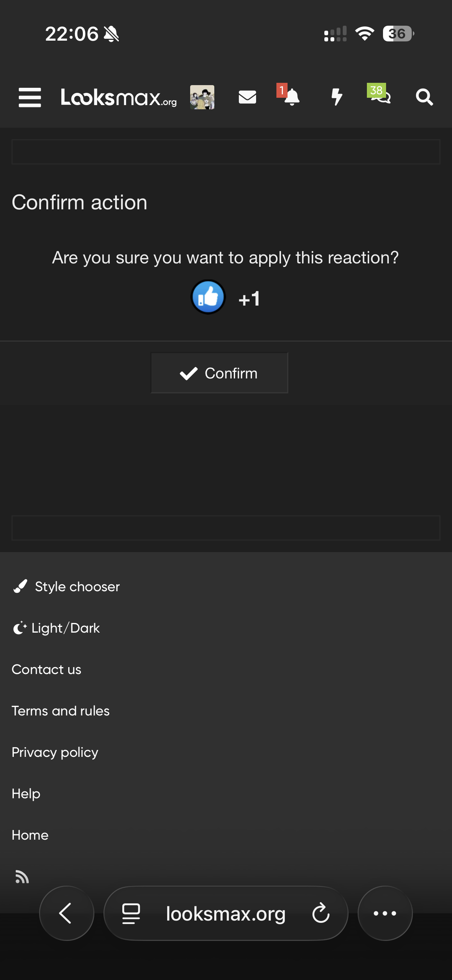This screenshot has width=452, height=980.
Task: Open the notifications bell with 1 alert
Action: (x=291, y=97)
